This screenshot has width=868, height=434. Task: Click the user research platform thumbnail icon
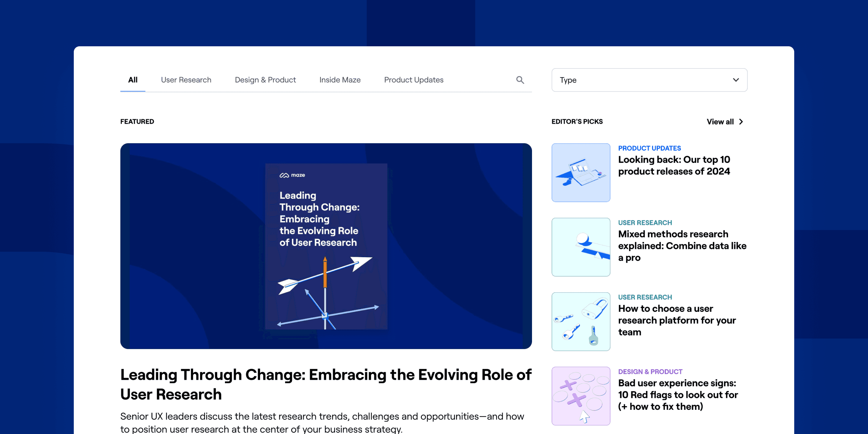click(x=581, y=321)
